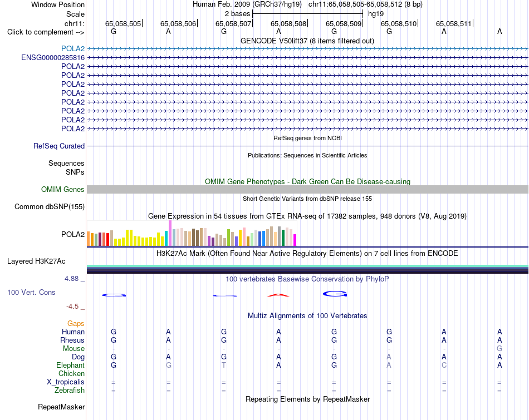Click the Chicken species label
This screenshot has width=529, height=420.
coord(71,373)
